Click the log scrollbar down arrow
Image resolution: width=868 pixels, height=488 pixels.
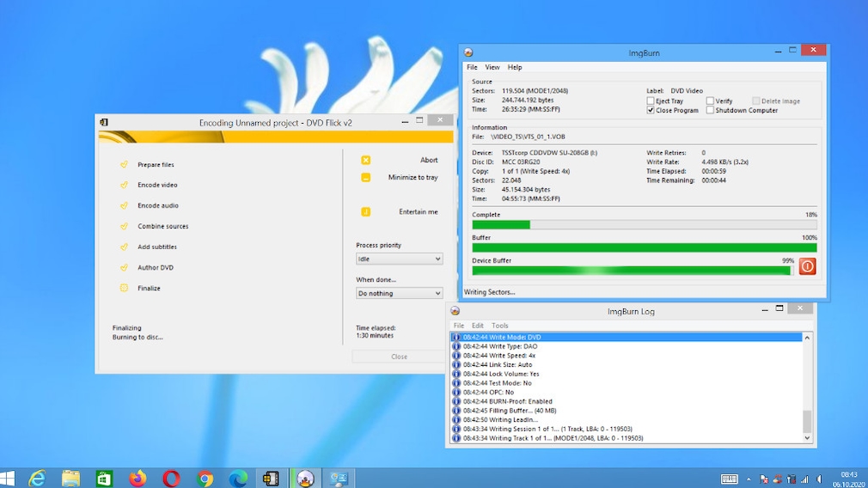pyautogui.click(x=807, y=437)
